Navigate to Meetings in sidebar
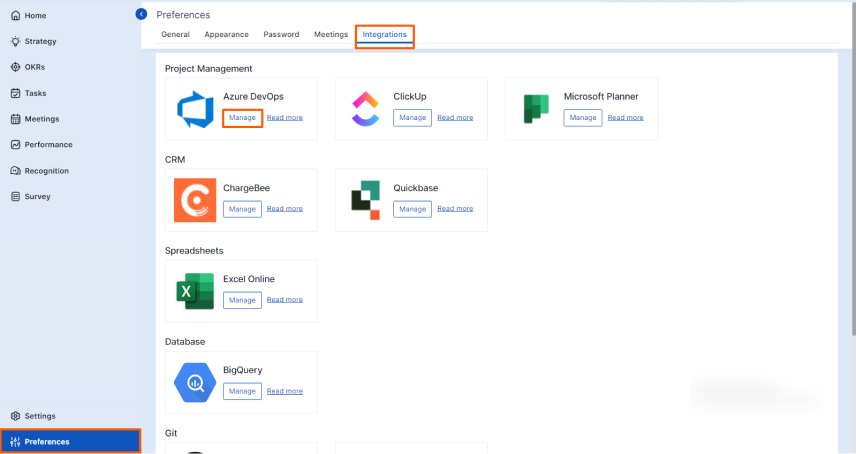This screenshot has width=856, height=454. point(41,119)
